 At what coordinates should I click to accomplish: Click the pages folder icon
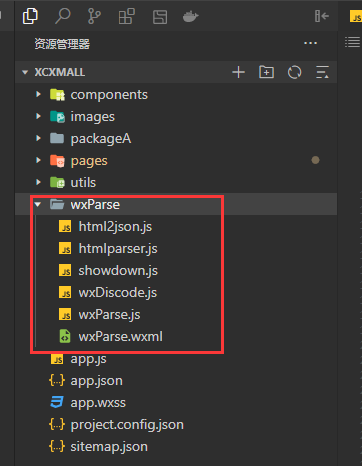point(57,161)
